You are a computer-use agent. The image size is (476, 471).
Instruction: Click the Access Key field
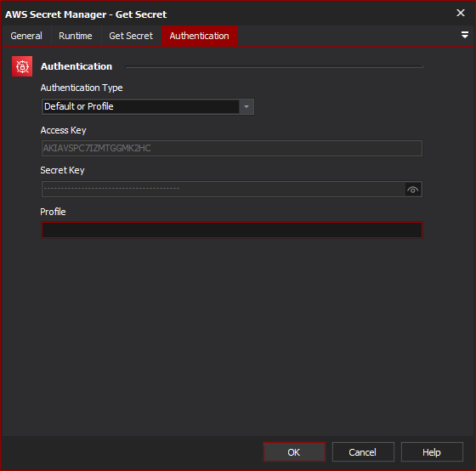coord(231,148)
